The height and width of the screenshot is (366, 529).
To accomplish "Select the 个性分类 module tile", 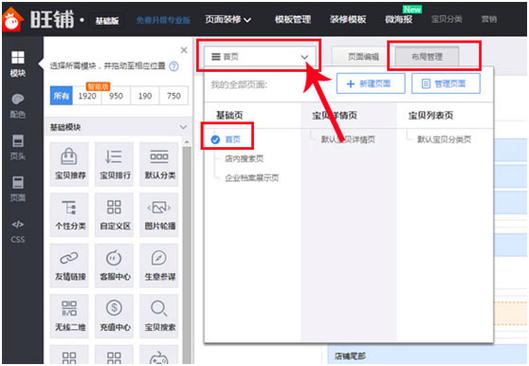I will [x=69, y=215].
